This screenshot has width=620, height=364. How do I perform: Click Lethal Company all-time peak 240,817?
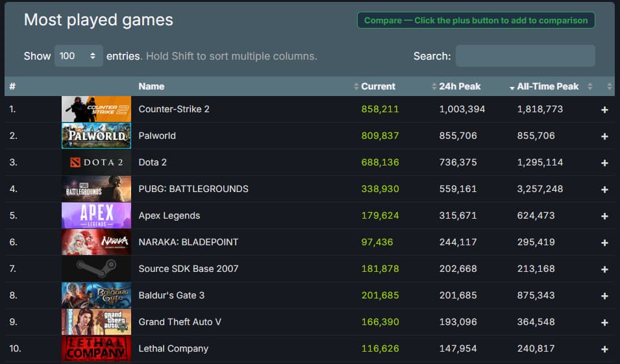pyautogui.click(x=536, y=348)
